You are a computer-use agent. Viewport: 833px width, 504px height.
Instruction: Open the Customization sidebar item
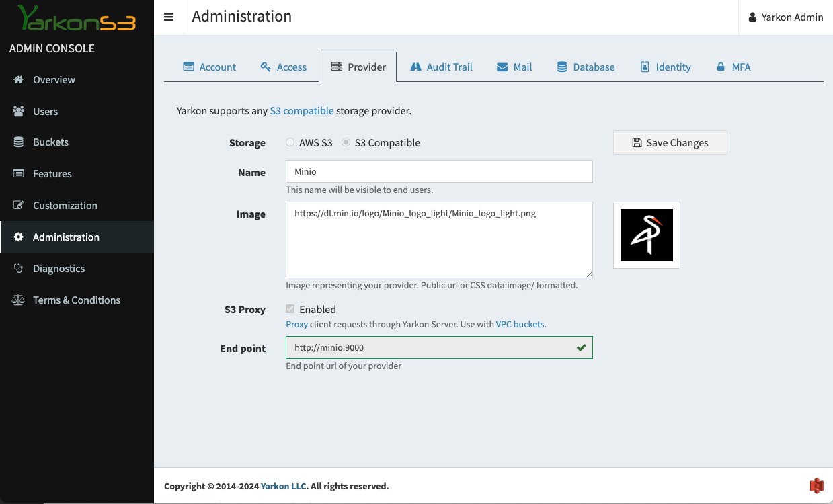pos(65,206)
